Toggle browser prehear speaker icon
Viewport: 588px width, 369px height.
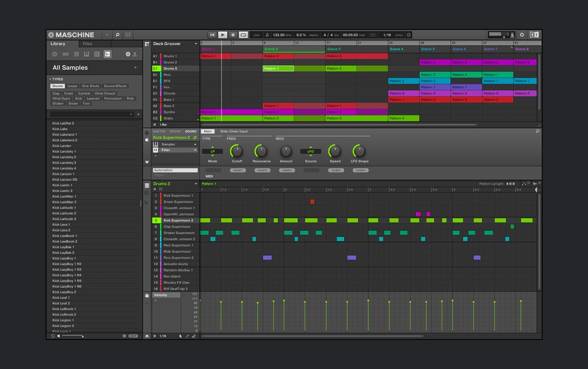click(59, 336)
